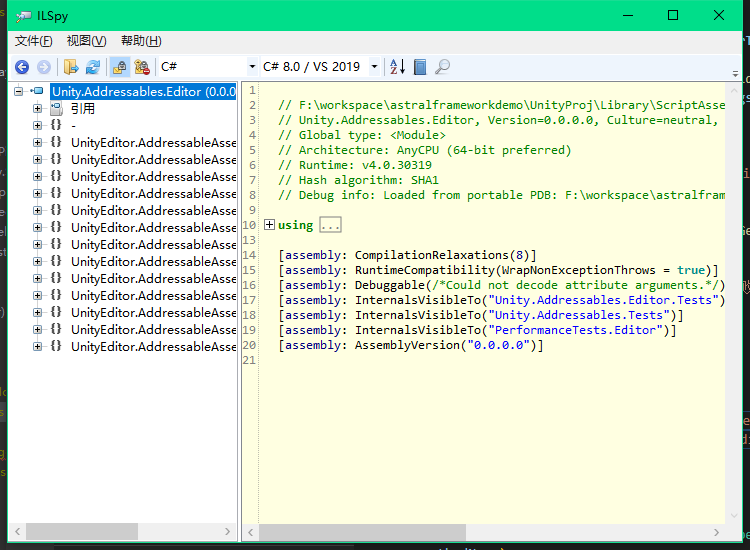The image size is (750, 550).
Task: Minimize the ILSpy window
Action: tap(628, 16)
